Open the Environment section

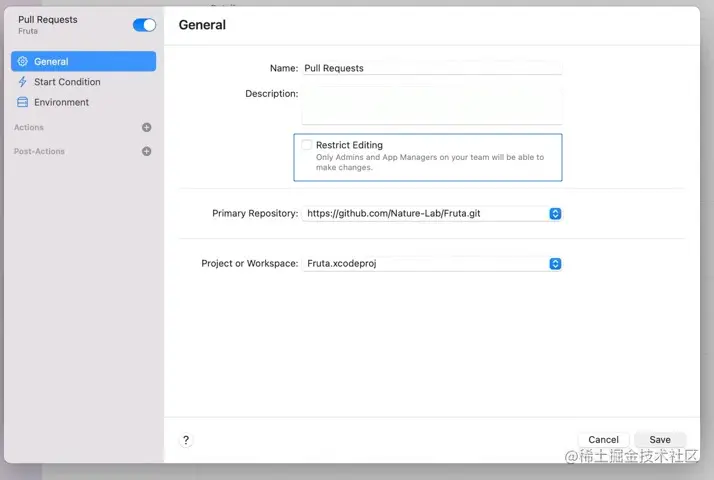[83, 102]
